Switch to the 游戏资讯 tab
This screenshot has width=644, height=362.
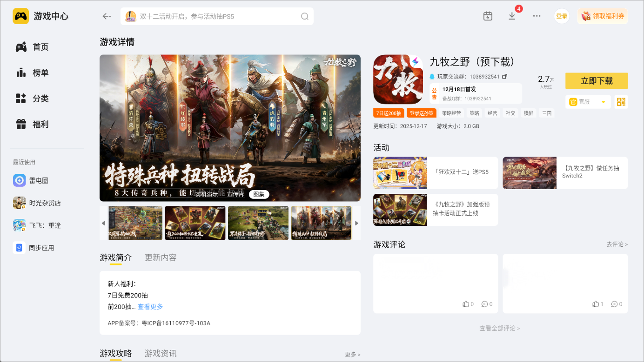pos(161,354)
